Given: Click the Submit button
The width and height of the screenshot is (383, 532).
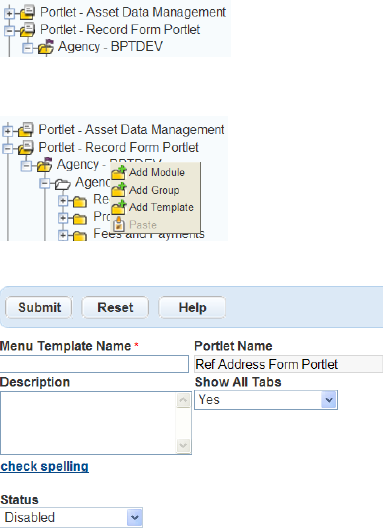Looking at the screenshot, I should (39, 307).
